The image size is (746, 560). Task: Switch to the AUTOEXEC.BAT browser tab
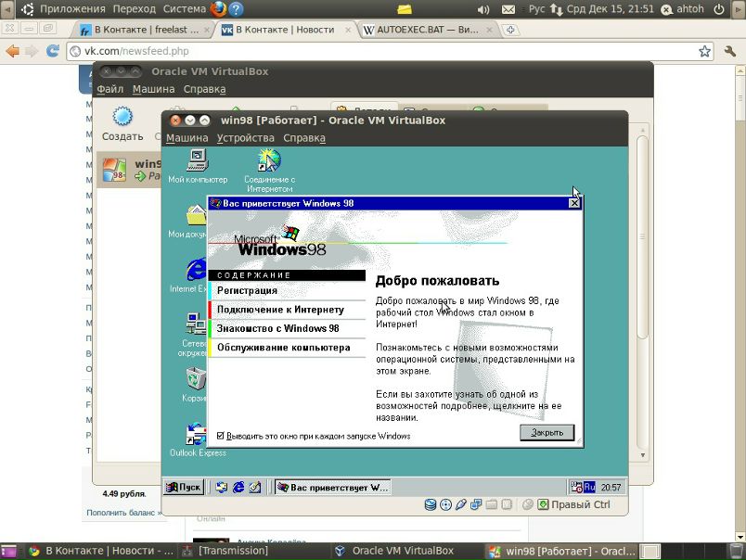(x=422, y=30)
